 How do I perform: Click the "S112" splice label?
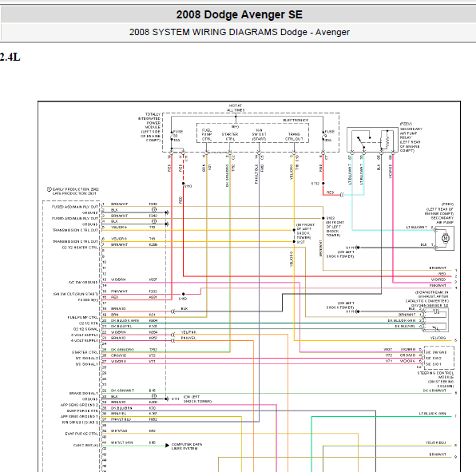(315, 184)
